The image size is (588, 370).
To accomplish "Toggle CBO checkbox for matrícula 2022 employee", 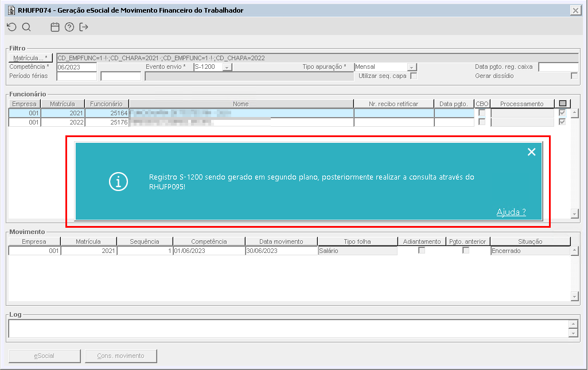I will [x=482, y=122].
